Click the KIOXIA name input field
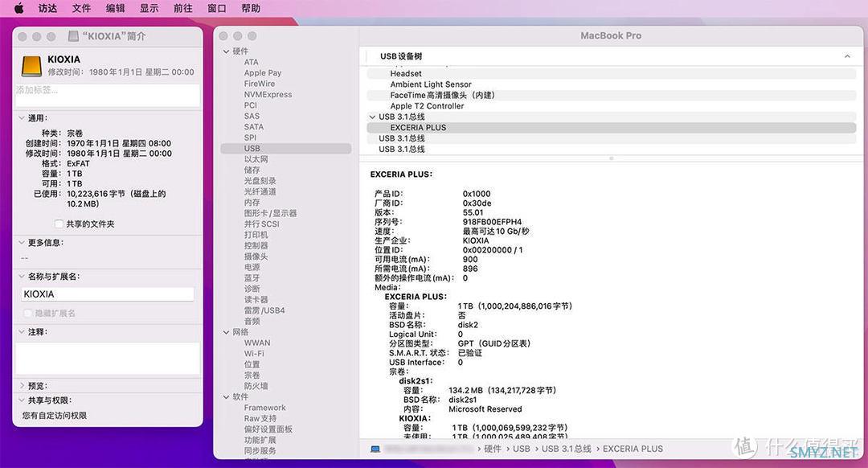The height and width of the screenshot is (468, 868). click(x=108, y=294)
